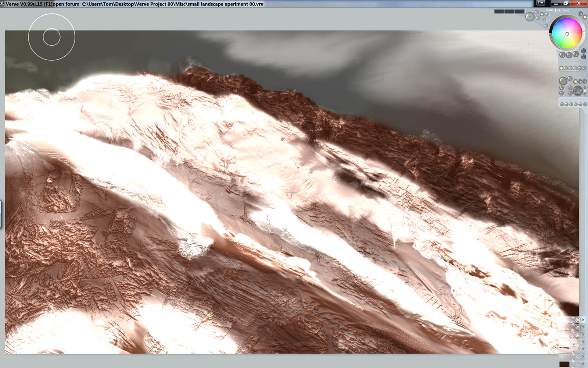
Task: Select the dark brown layer thumbnail at bottom
Action: point(564,364)
